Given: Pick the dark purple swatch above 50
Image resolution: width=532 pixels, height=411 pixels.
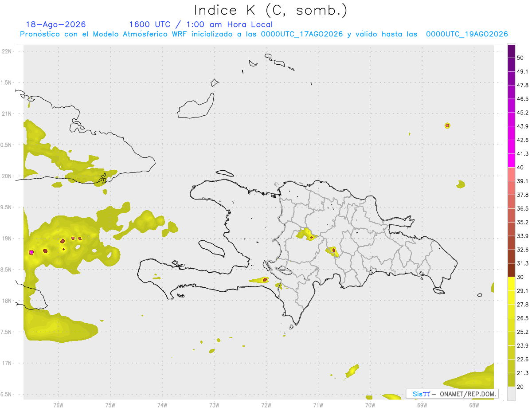Looking at the screenshot, I should pos(511,51).
